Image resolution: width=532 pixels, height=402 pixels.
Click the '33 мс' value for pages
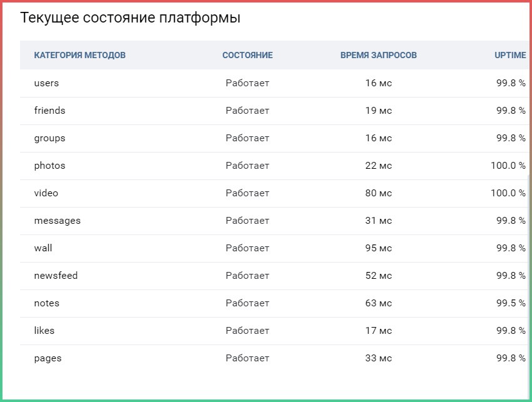pos(379,358)
